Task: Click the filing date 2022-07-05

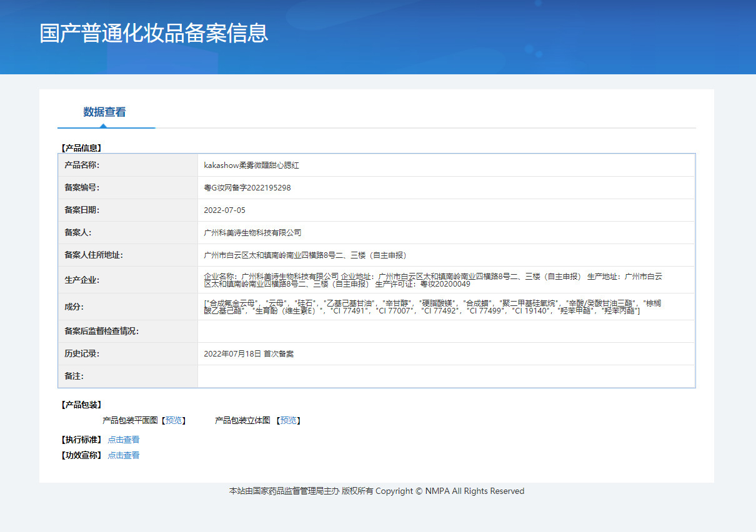Action: point(225,210)
